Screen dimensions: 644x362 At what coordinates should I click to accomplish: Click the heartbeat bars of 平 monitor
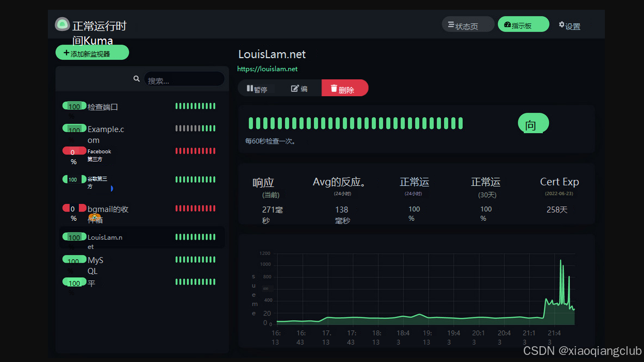(195, 282)
